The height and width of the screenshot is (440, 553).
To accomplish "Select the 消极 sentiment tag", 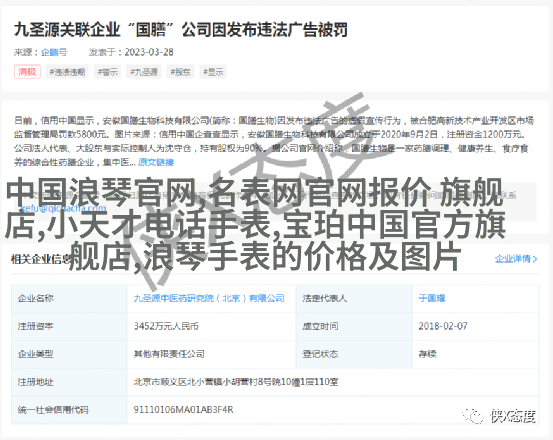I will [27, 72].
